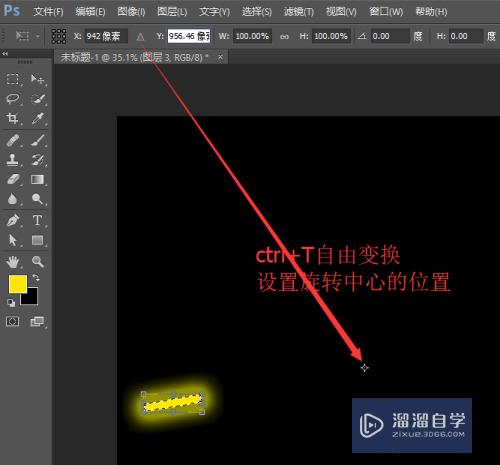Select the Horizontal Type tool

click(37, 221)
